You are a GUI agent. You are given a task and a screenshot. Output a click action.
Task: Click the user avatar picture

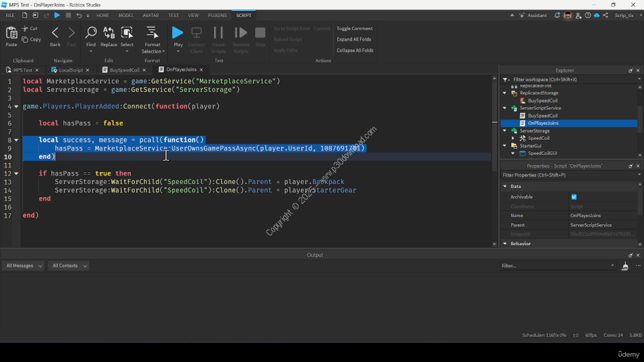pyautogui.click(x=568, y=16)
